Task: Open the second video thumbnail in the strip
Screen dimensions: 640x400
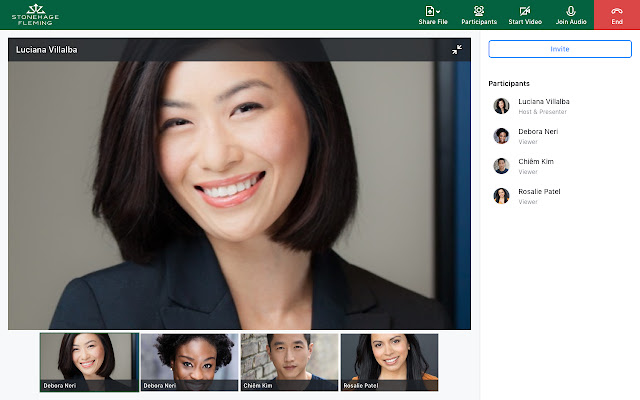Action: [189, 362]
